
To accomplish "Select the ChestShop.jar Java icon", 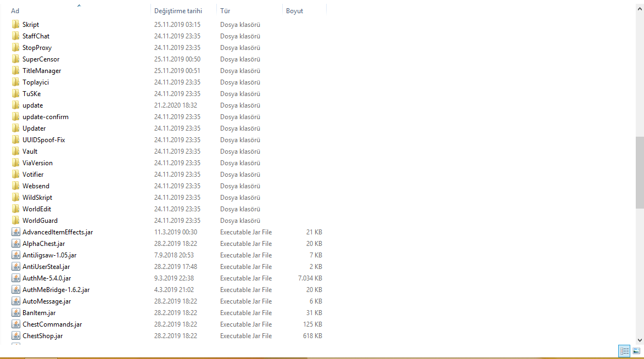I will (x=15, y=335).
